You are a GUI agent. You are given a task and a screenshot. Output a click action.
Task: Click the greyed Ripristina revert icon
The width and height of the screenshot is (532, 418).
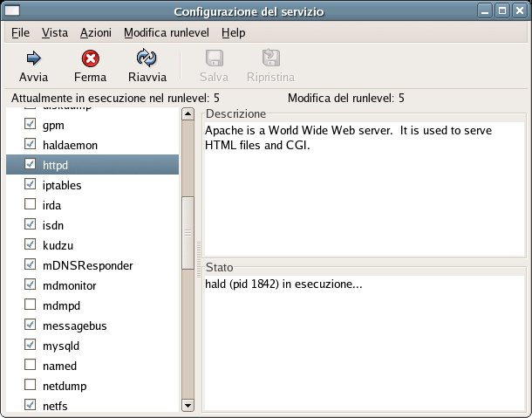click(270, 58)
